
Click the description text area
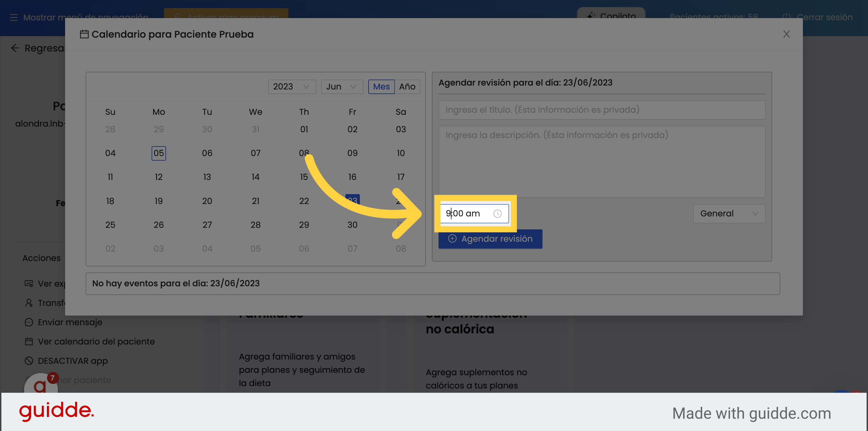point(601,162)
